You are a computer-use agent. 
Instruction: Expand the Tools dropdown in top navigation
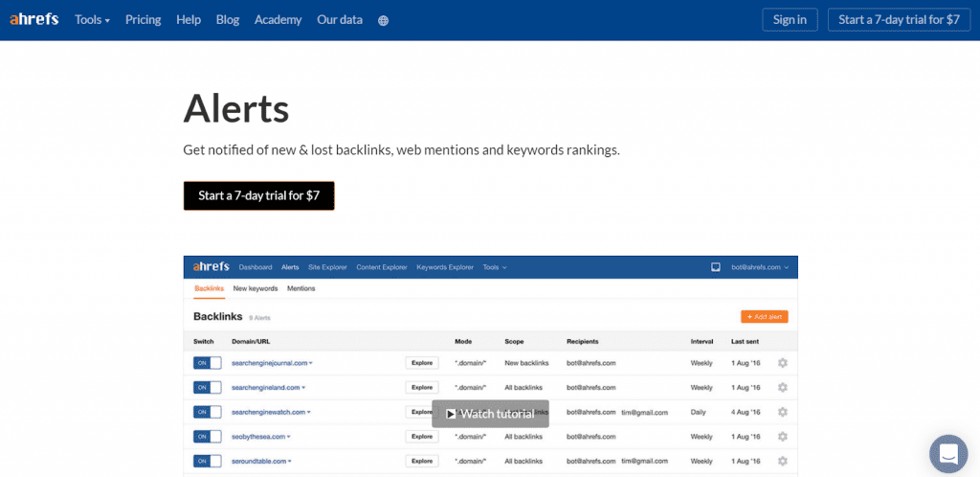[x=93, y=20]
